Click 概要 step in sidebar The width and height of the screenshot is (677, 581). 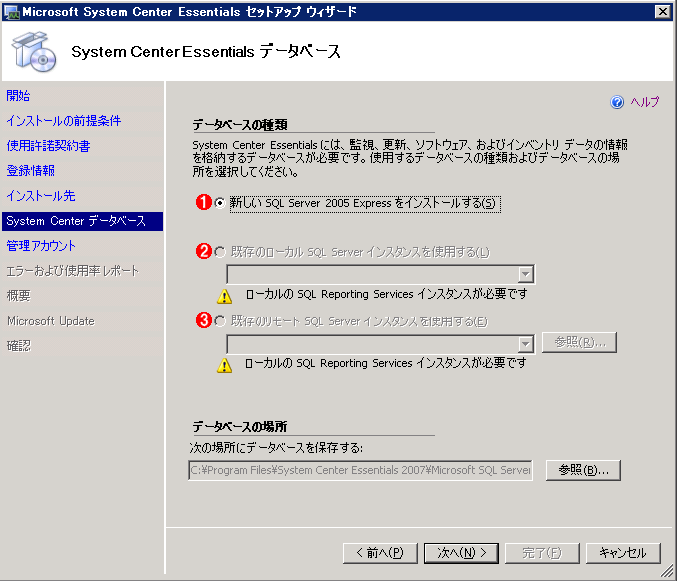19,296
